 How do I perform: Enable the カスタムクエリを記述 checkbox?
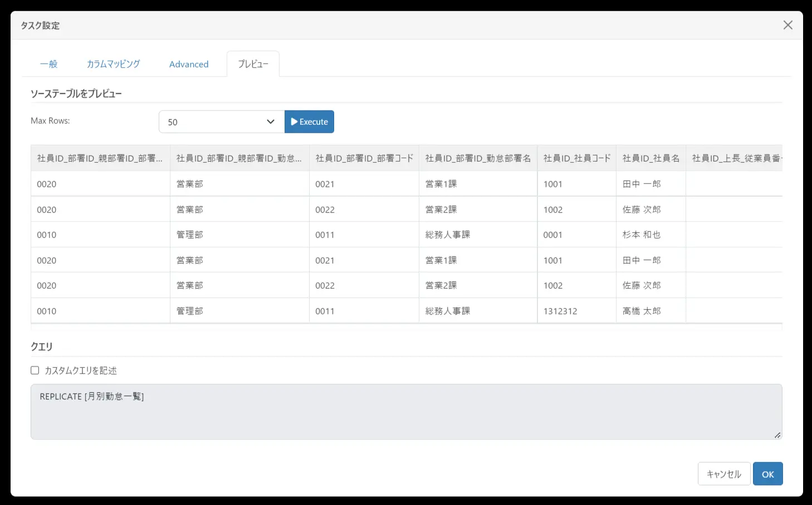[x=35, y=370]
